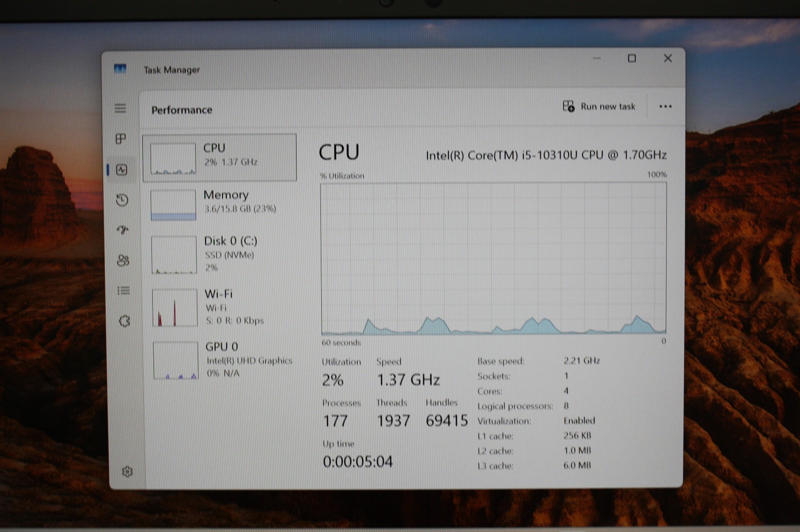Open the hamburger navigation menu
The height and width of the screenshot is (532, 800).
pos(120,108)
